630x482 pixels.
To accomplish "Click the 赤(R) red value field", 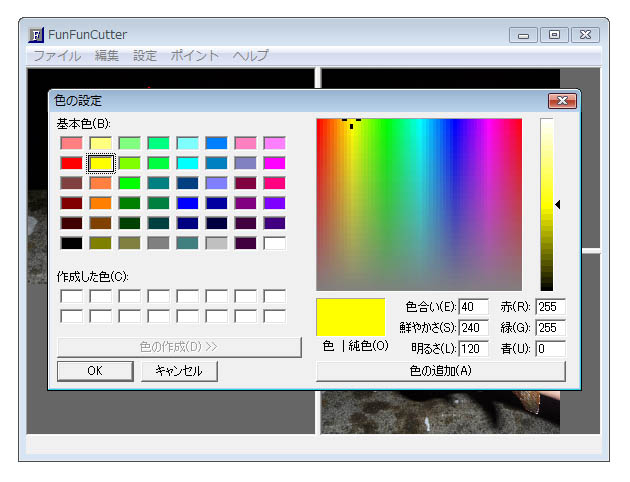I will click(550, 307).
